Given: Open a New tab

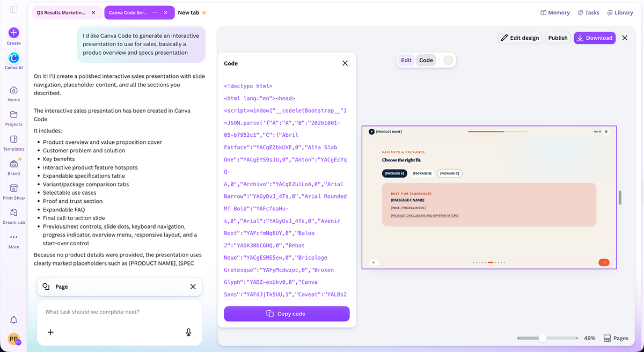Looking at the screenshot, I should point(192,12).
